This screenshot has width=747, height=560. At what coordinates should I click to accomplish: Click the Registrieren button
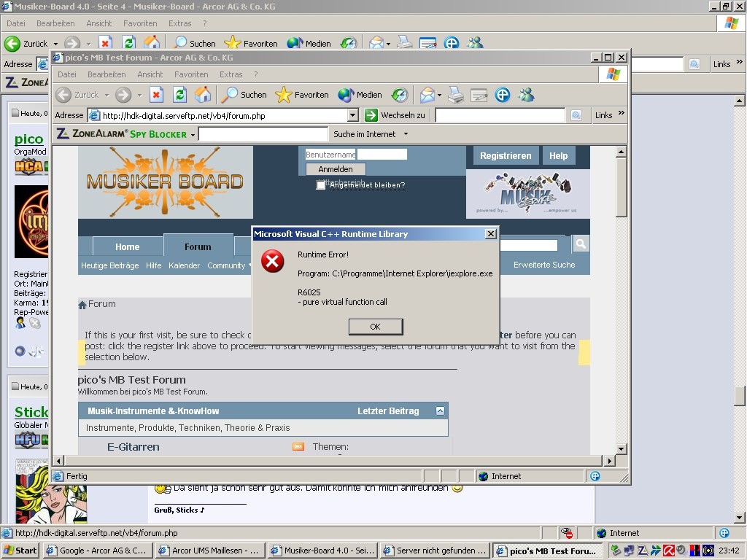coord(506,156)
